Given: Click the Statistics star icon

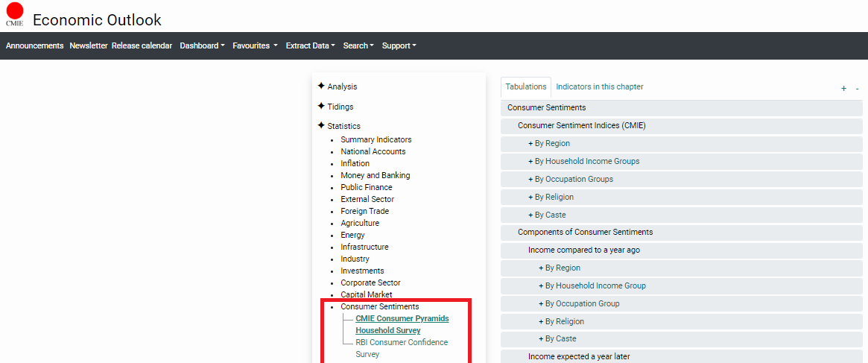Looking at the screenshot, I should coord(321,126).
